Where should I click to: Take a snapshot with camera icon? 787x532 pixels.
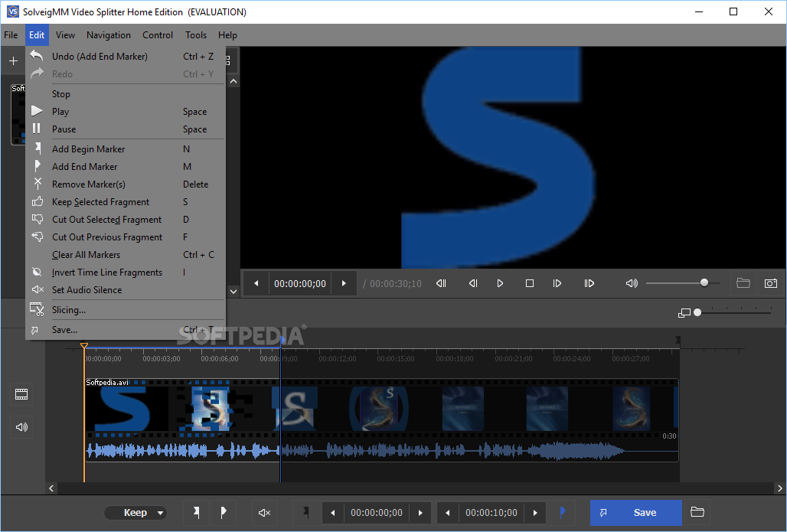coord(771,283)
